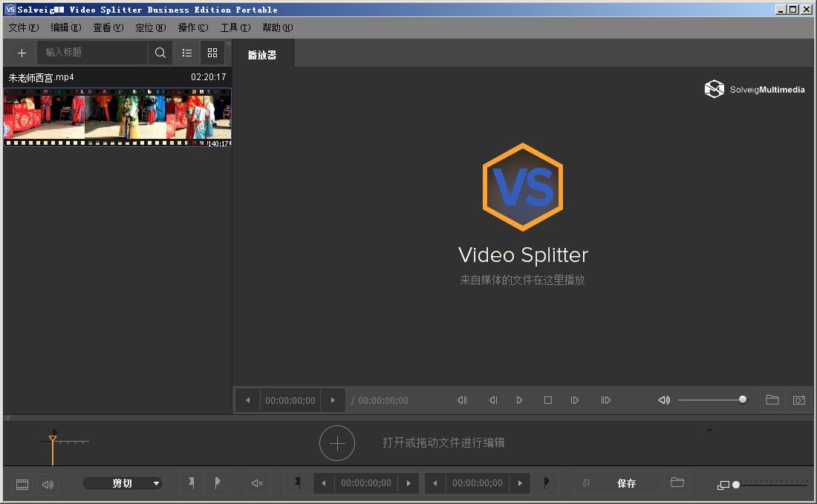Click the search magnifier icon
Viewport: 817px width, 504px height.
160,53
